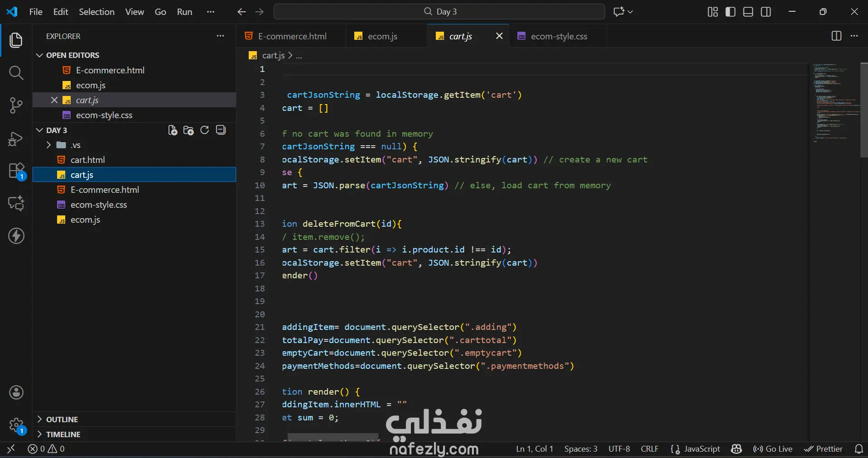Close cart.js in Open Editors list

pyautogui.click(x=54, y=100)
